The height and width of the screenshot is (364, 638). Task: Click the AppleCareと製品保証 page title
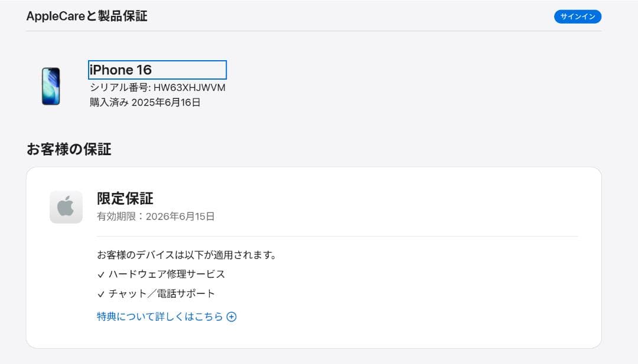(88, 17)
